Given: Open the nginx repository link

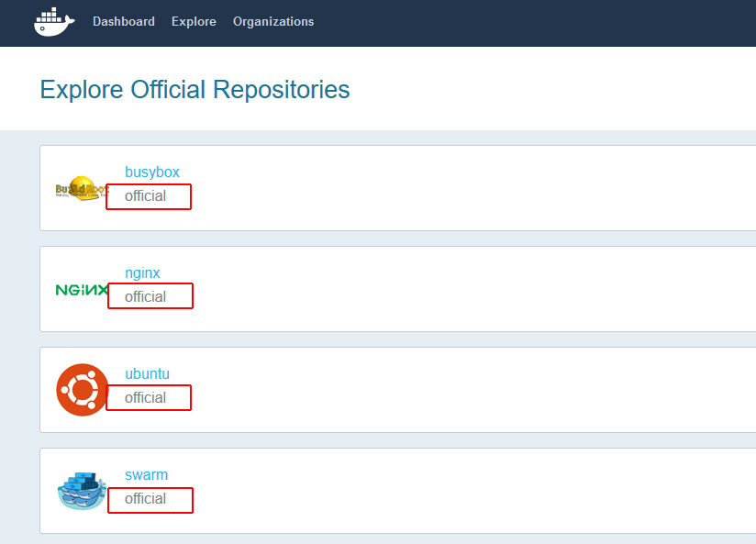Looking at the screenshot, I should click(142, 272).
